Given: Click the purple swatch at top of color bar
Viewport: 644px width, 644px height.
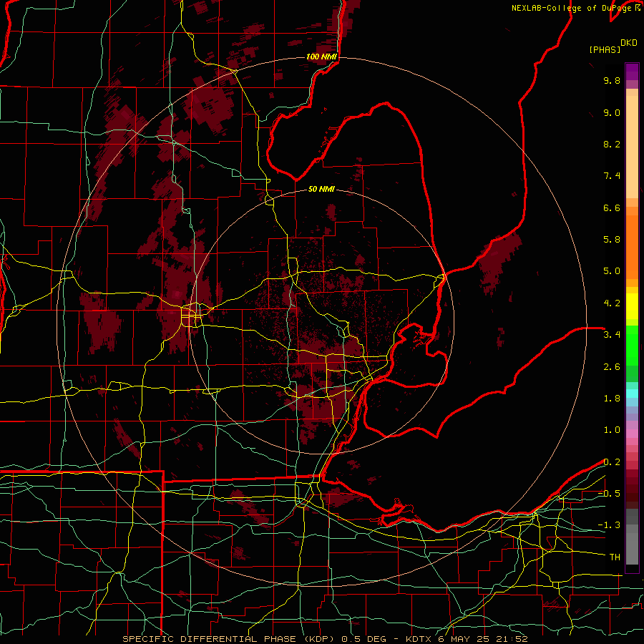Looking at the screenshot, I should pos(632,72).
